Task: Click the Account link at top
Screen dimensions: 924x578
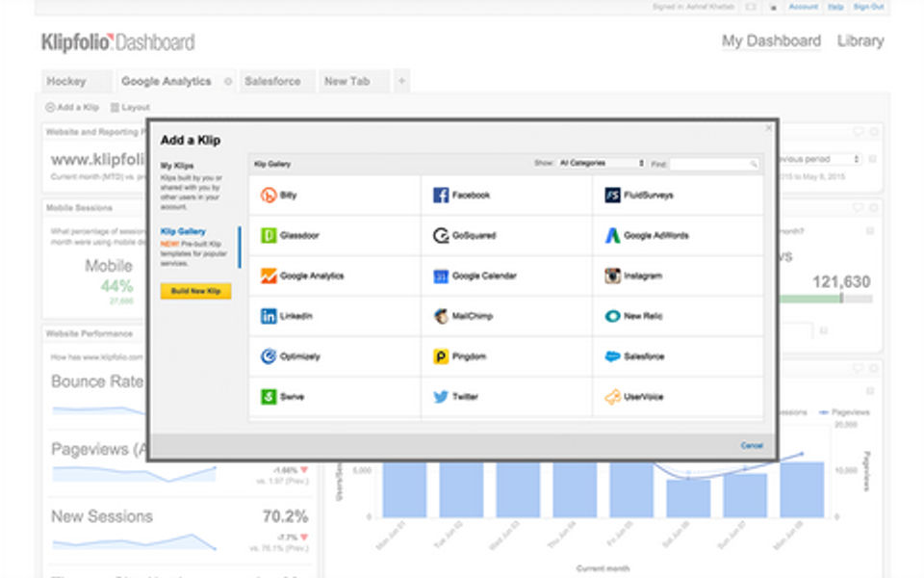Action: [803, 7]
